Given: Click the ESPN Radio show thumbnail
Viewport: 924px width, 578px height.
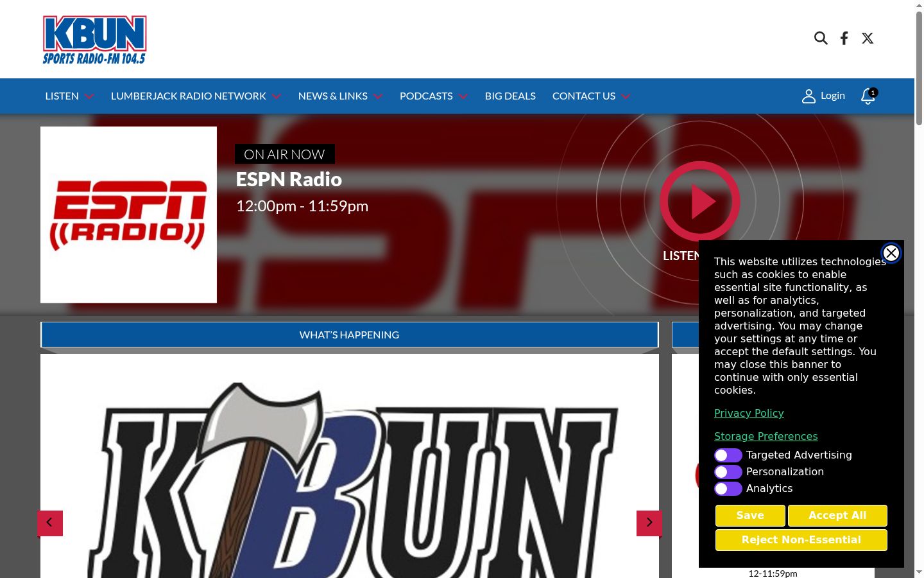Looking at the screenshot, I should (x=128, y=215).
